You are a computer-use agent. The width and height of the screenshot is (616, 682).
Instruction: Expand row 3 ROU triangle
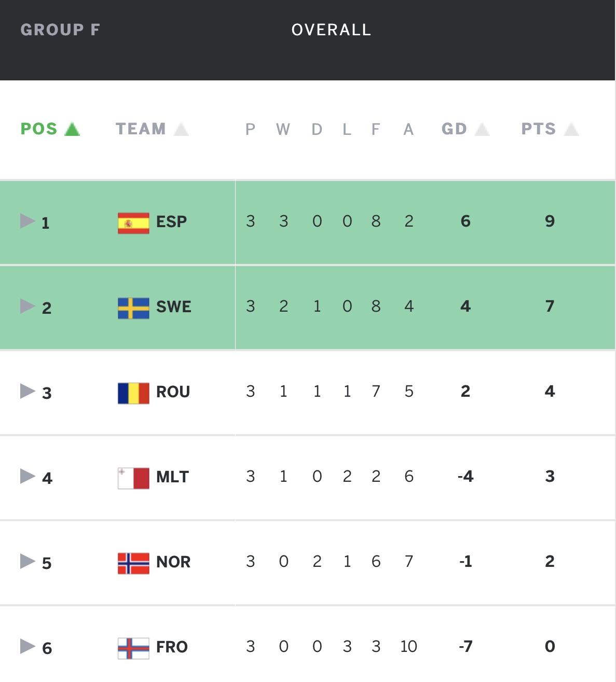(x=28, y=391)
